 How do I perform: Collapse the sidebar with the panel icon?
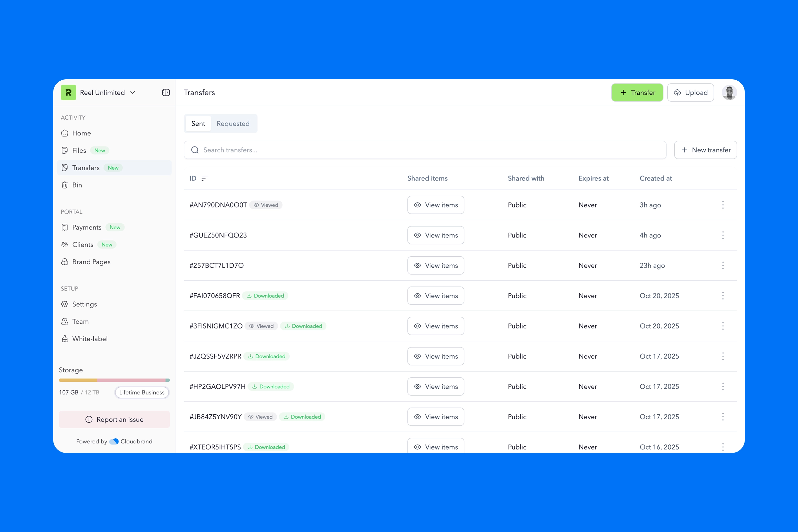(166, 93)
